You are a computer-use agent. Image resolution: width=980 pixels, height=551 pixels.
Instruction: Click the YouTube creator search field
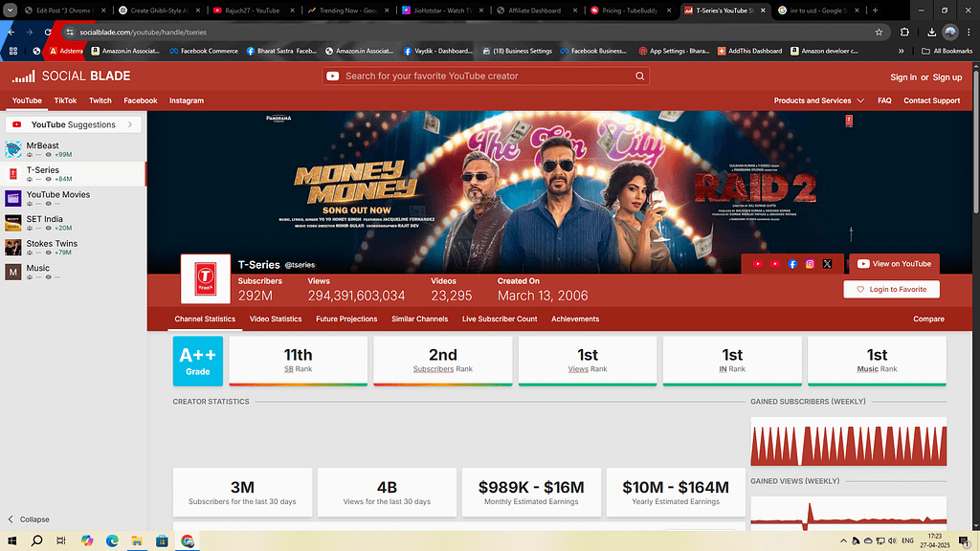(483, 76)
